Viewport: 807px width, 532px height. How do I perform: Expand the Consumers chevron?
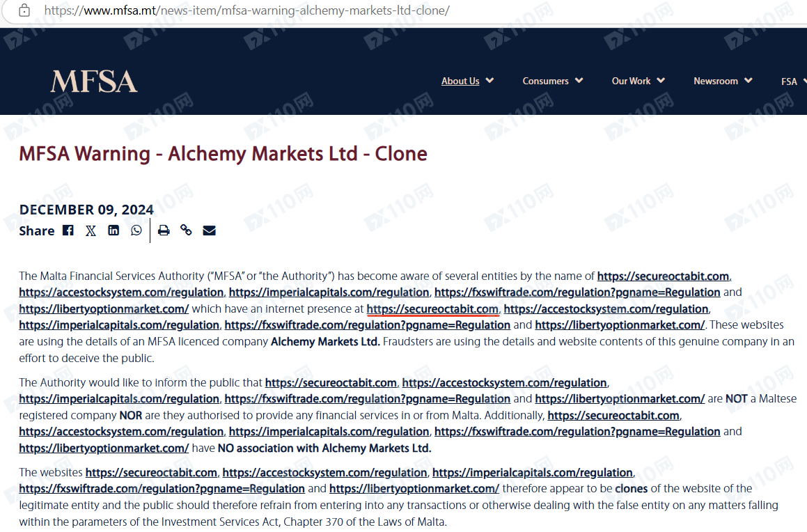pyautogui.click(x=579, y=80)
